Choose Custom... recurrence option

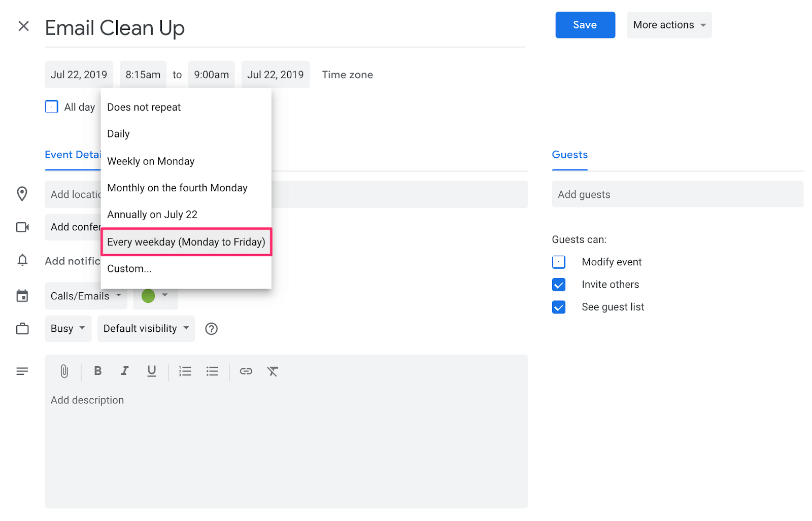[x=186, y=269]
